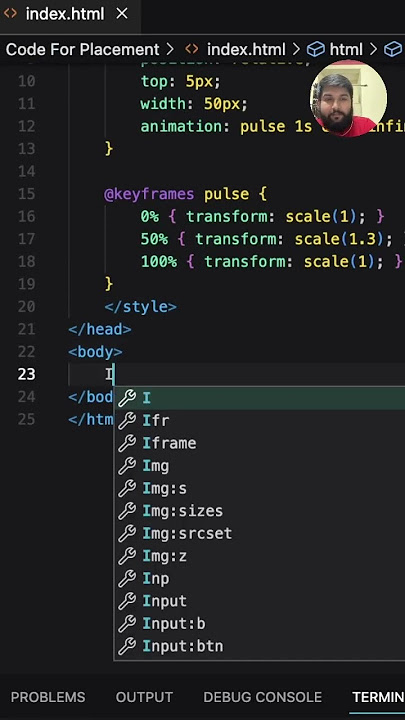Screen dimensions: 405x720
Task: Click the wrench icon beside Iframe suggestion
Action: coord(127,443)
